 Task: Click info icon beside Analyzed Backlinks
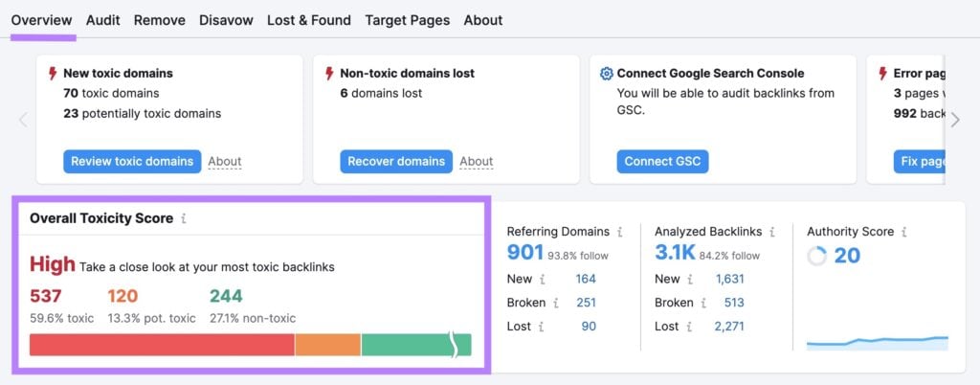[772, 232]
